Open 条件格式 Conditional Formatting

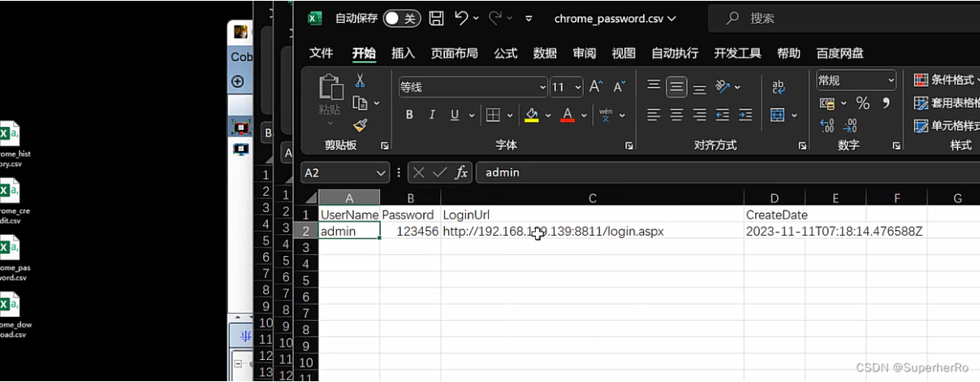pyautogui.click(x=947, y=80)
